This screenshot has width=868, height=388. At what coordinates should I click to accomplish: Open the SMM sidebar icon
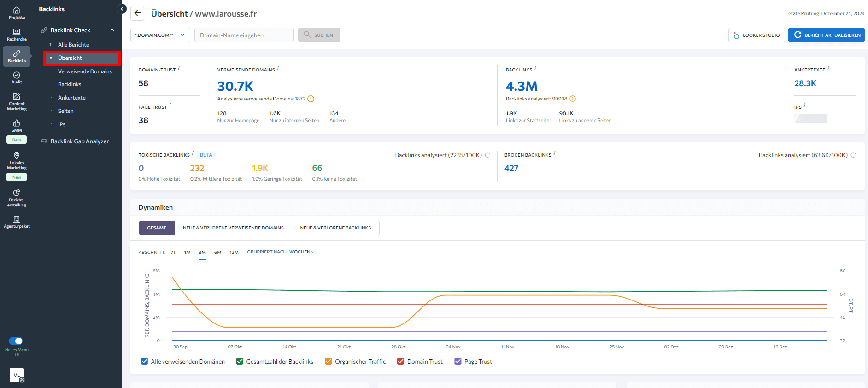tap(17, 126)
